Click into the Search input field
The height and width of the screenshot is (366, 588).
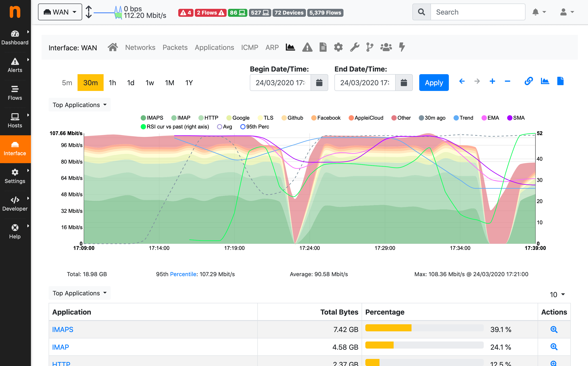click(477, 12)
